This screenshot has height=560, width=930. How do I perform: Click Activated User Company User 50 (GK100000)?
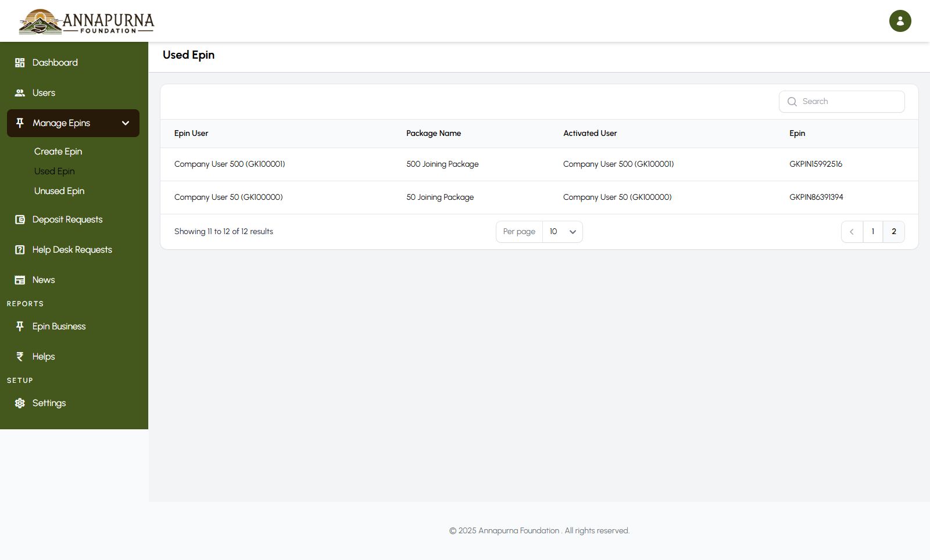[617, 198]
